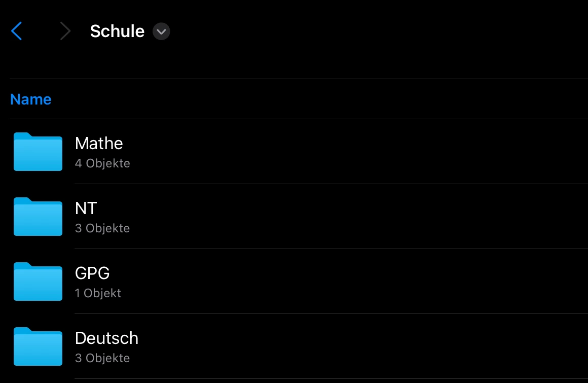Click the "1 Objekt" subtitle under GPG

click(x=98, y=293)
